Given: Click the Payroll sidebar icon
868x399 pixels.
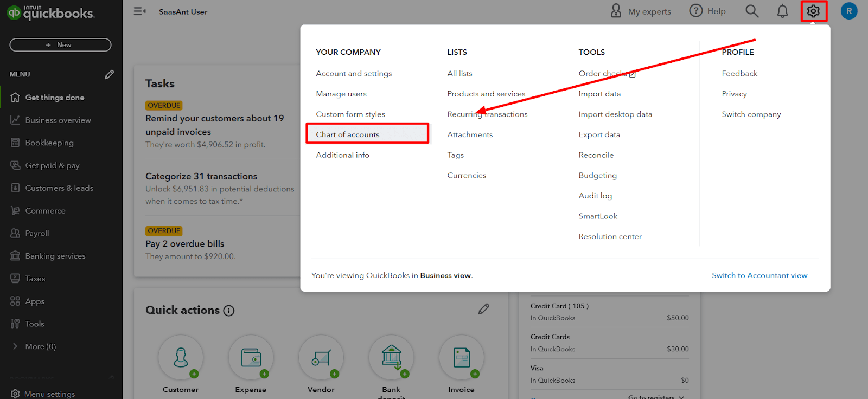Looking at the screenshot, I should pyautogui.click(x=15, y=233).
